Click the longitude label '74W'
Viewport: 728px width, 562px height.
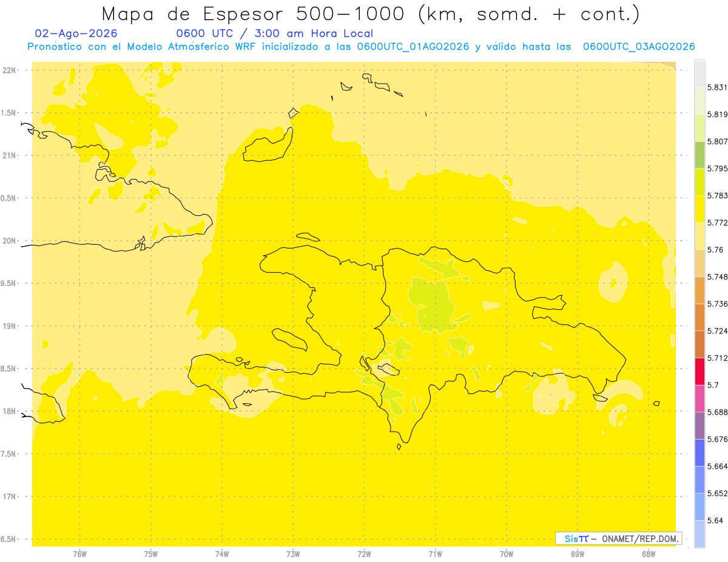(x=221, y=554)
